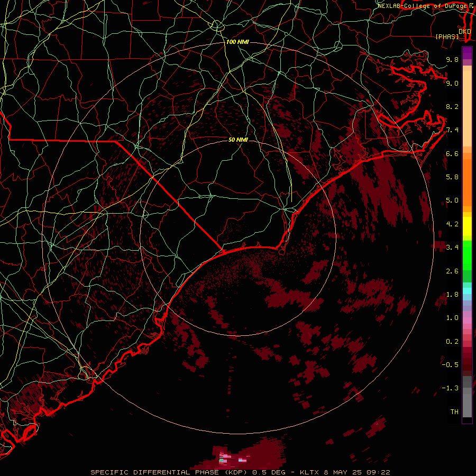Click the -0.5 value on the color scale
Screen dimensions: 476x476
coord(450,365)
